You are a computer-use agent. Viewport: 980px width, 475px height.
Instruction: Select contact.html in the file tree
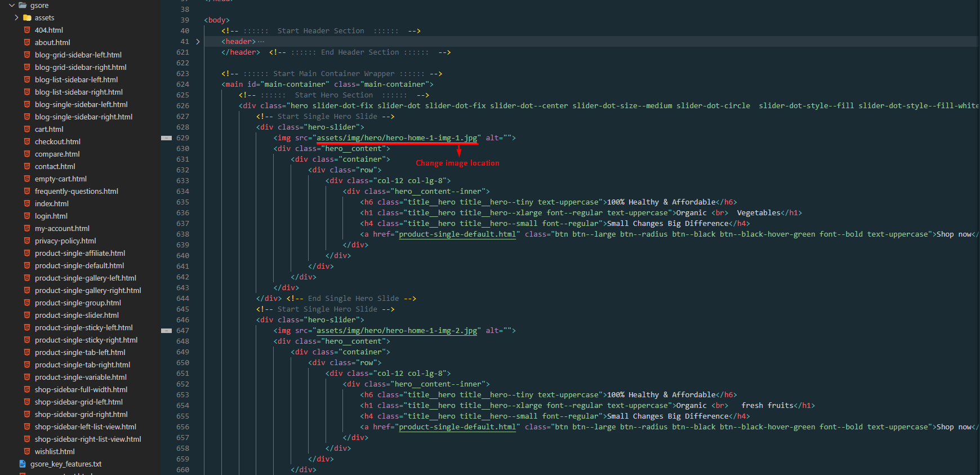(x=55, y=167)
